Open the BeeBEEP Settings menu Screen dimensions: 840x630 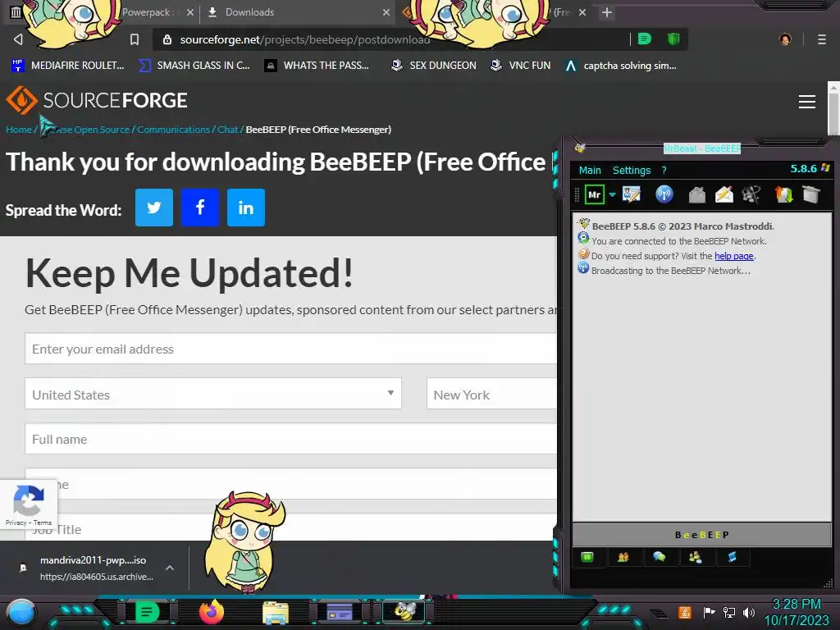click(632, 171)
